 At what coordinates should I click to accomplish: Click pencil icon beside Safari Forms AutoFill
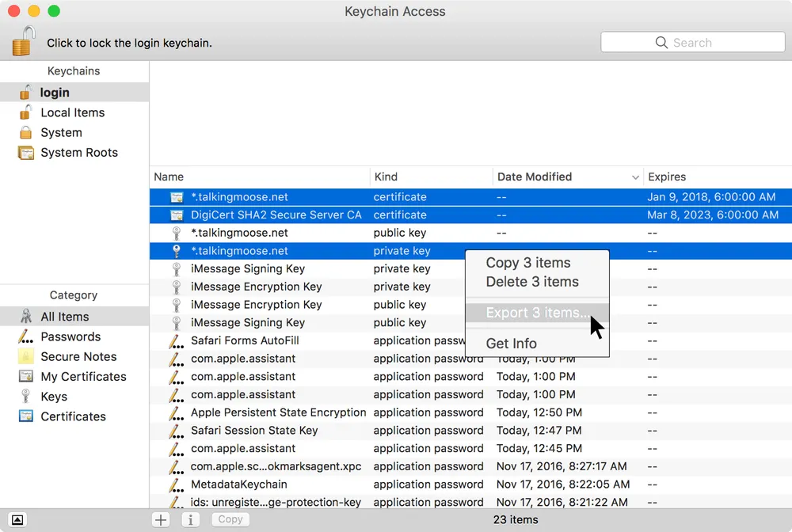click(176, 342)
